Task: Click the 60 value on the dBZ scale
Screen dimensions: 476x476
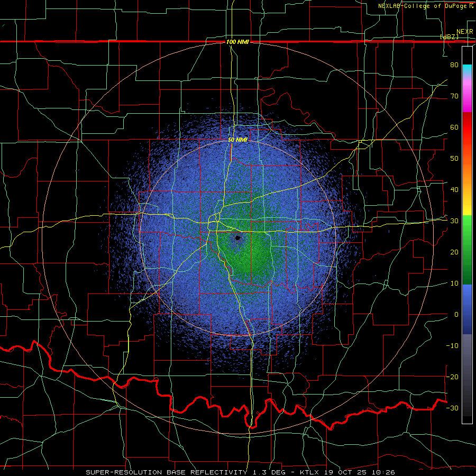Action: (x=454, y=127)
